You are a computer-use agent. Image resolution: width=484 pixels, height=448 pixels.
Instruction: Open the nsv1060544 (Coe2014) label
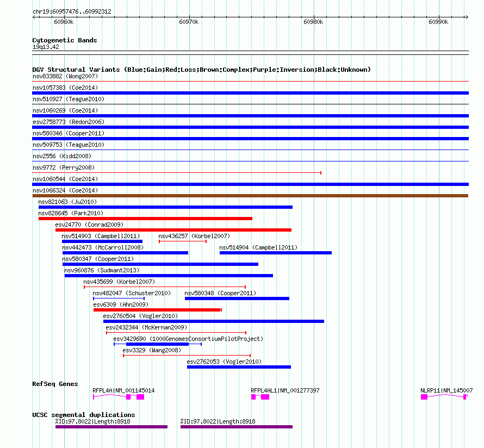pos(65,179)
